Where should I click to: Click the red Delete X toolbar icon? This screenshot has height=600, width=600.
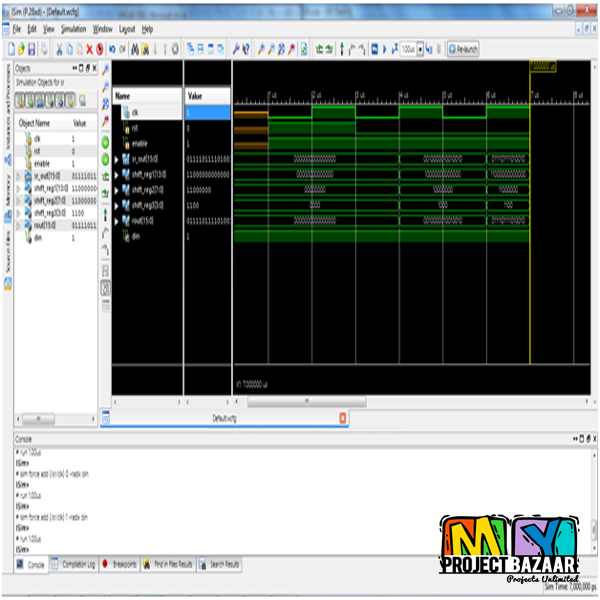[88, 48]
